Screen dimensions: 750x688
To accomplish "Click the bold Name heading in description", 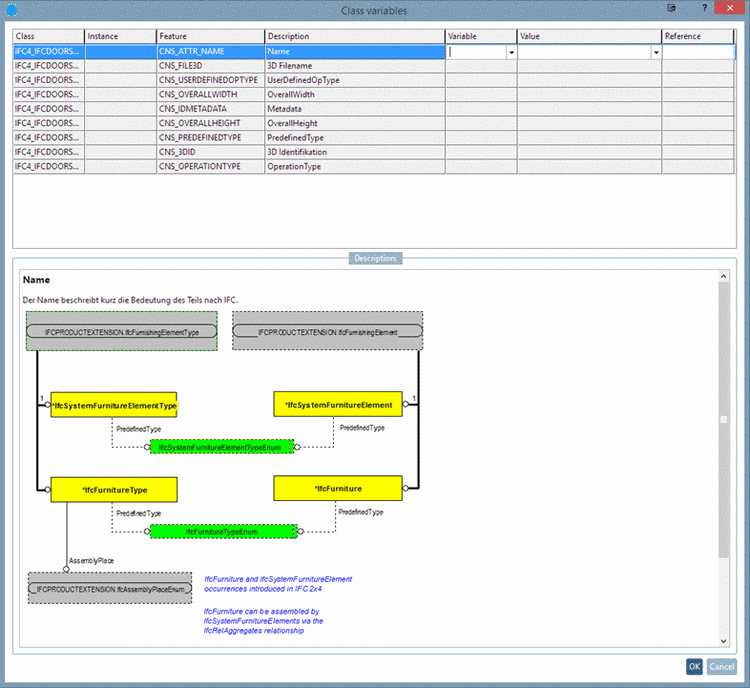I will [x=36, y=280].
